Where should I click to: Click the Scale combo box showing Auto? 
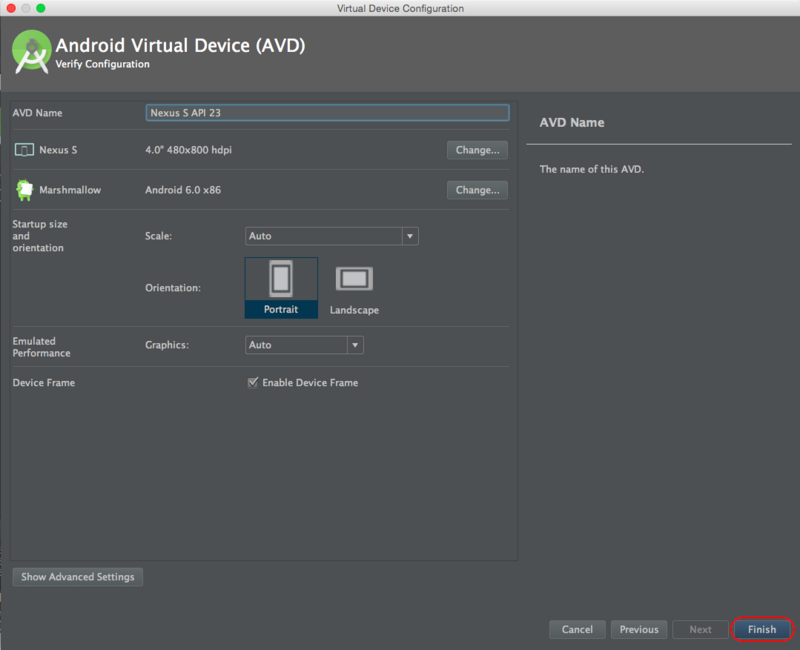click(x=332, y=236)
